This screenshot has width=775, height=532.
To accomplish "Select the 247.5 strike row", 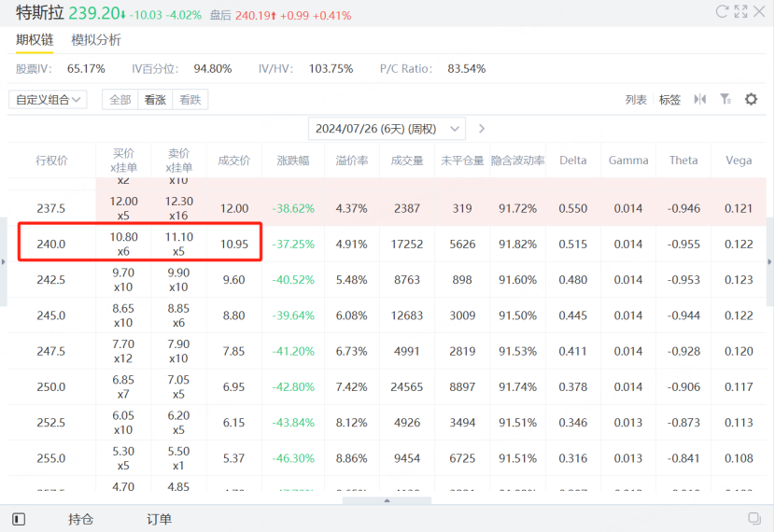I will click(387, 351).
